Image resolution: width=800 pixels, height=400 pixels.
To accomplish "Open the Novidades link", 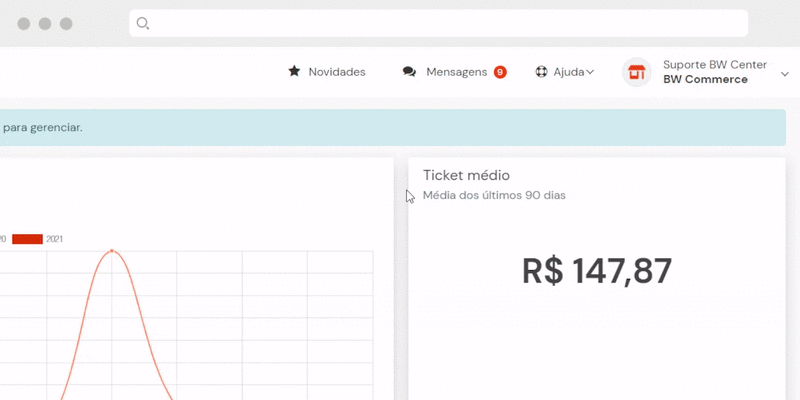I will [x=337, y=72].
